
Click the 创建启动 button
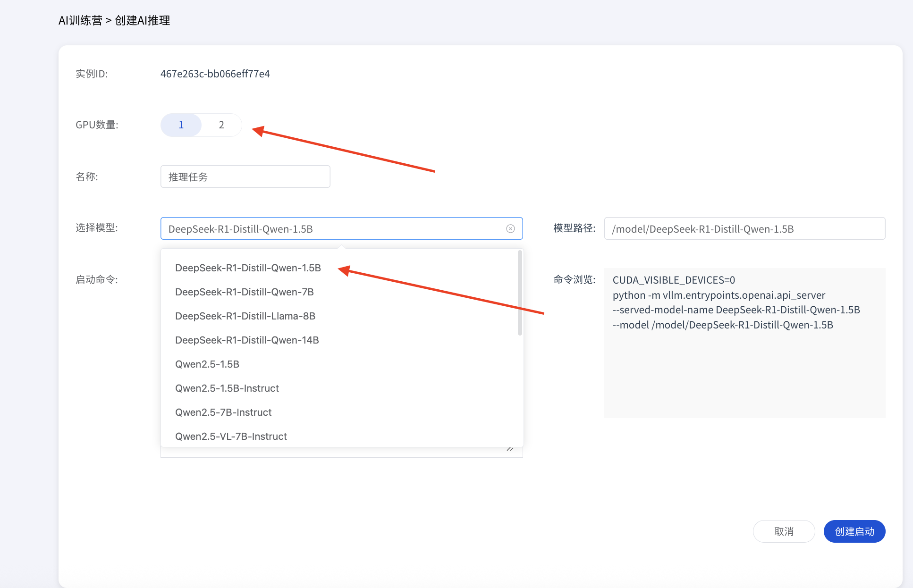point(854,531)
